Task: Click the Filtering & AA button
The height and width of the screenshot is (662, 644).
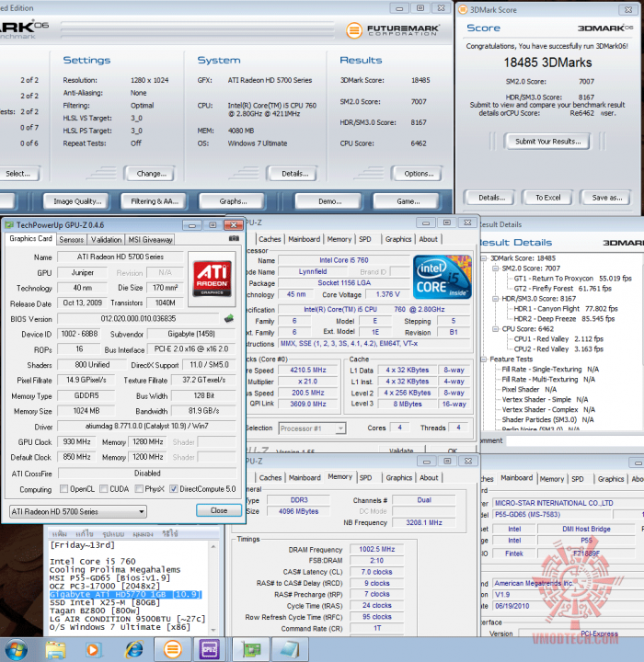Action: [x=155, y=201]
